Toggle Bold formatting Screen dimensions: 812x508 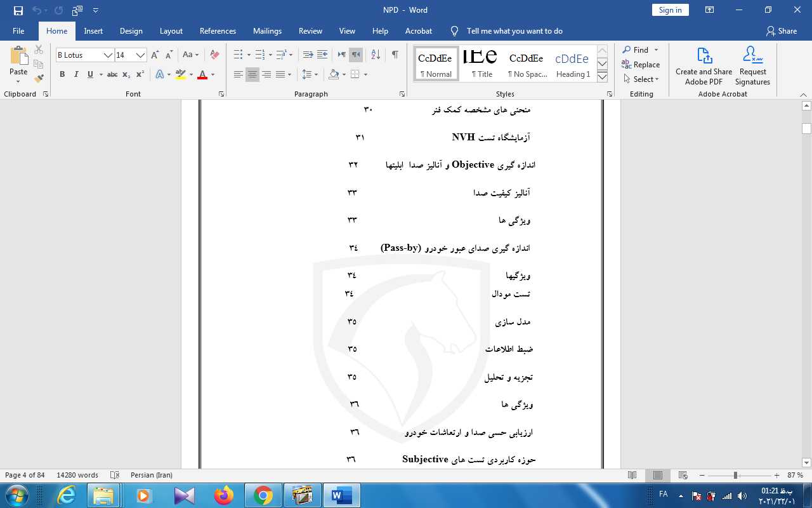pos(62,75)
